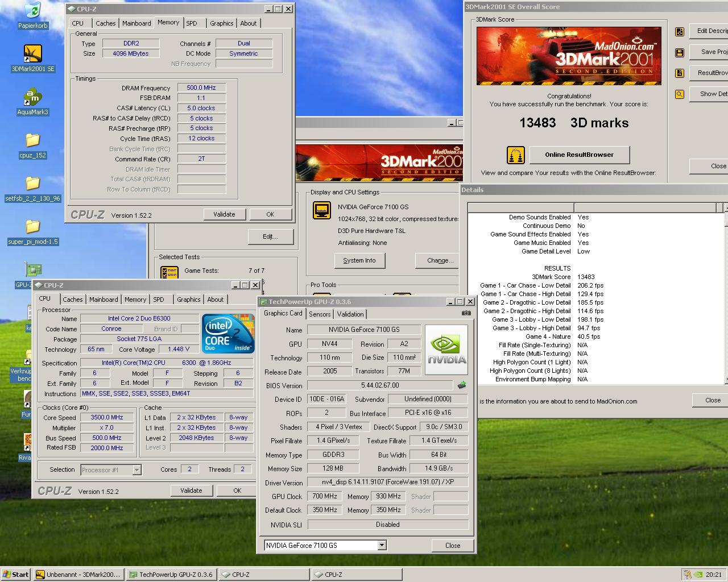Click the monitor icon in Display and CPU Settings
Viewport: 728px width, 582px height.
pos(322,210)
